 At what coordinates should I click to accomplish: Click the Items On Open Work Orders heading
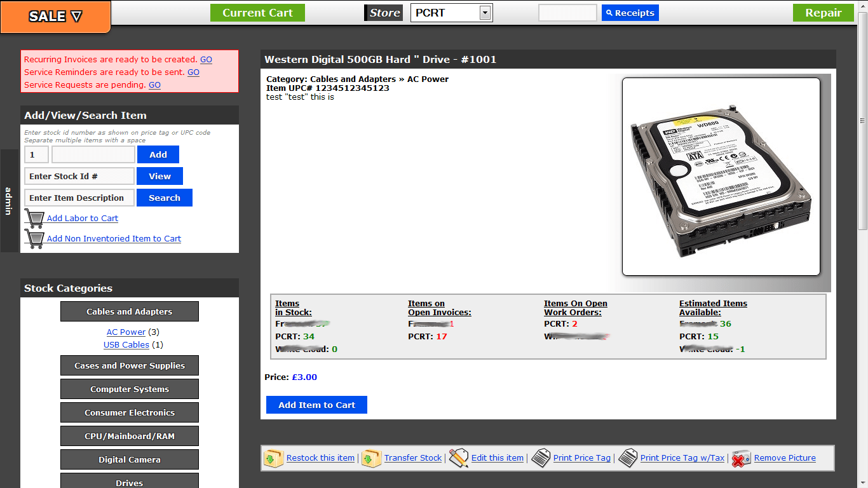click(576, 308)
